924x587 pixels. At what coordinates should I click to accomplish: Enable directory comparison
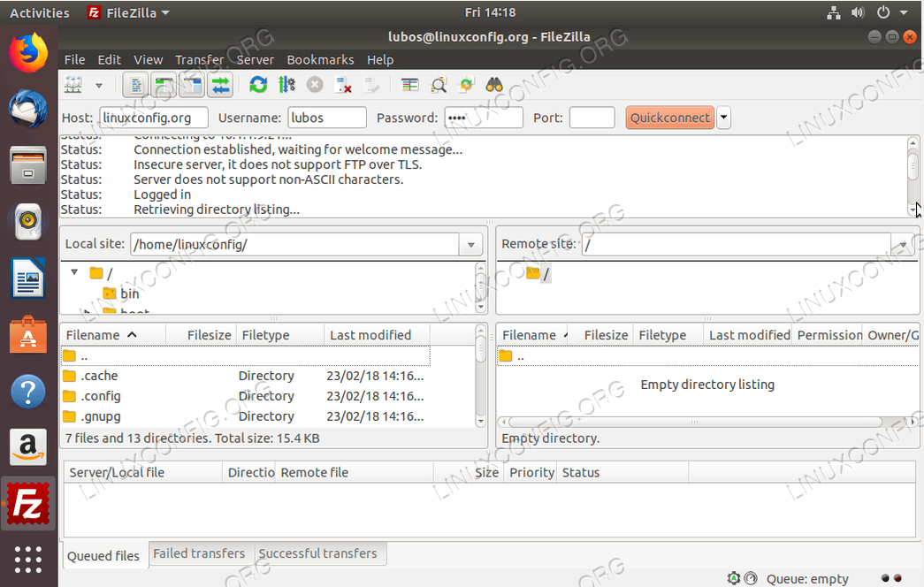[410, 85]
